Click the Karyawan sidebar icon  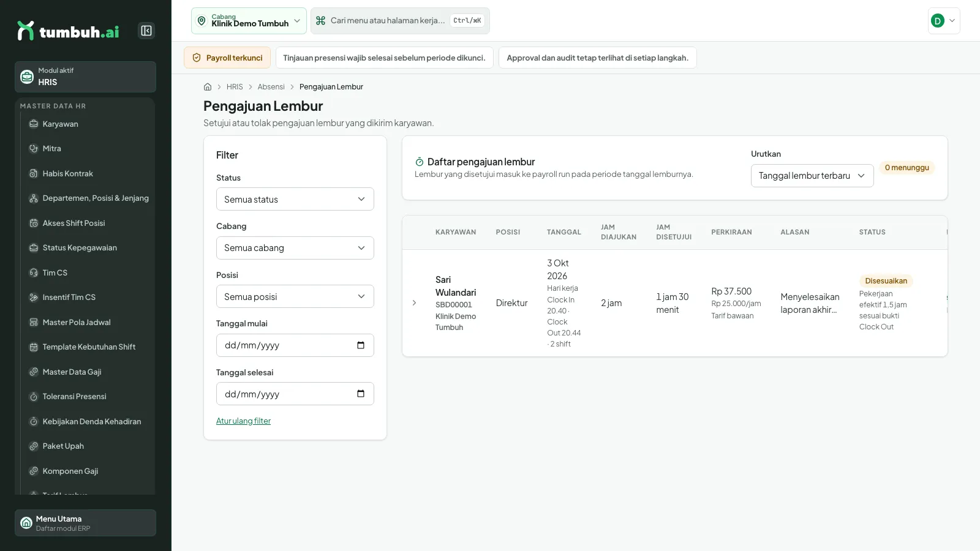(x=34, y=124)
